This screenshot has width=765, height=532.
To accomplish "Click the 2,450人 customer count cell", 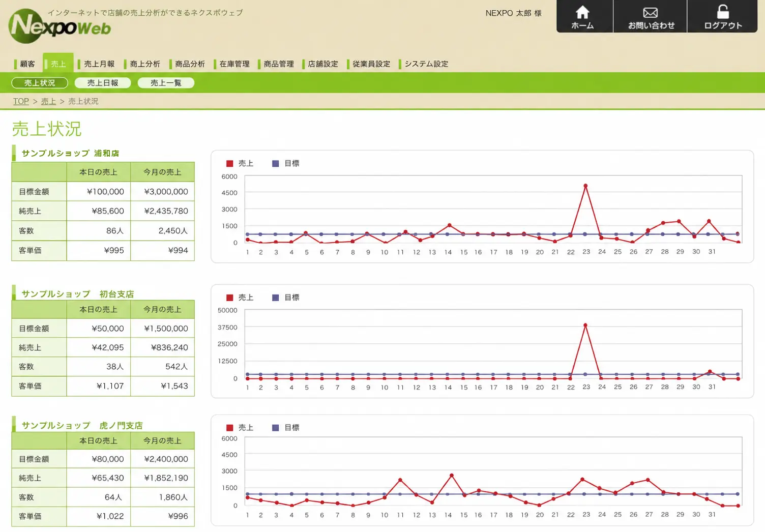I will click(x=162, y=231).
